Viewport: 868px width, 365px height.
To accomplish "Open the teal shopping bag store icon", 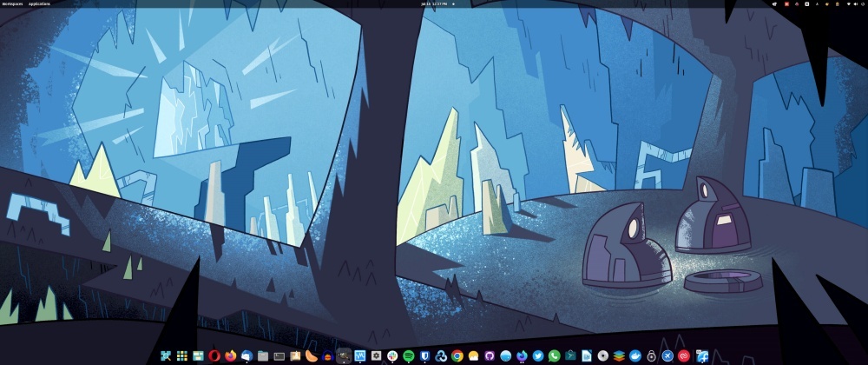I will coord(571,355).
